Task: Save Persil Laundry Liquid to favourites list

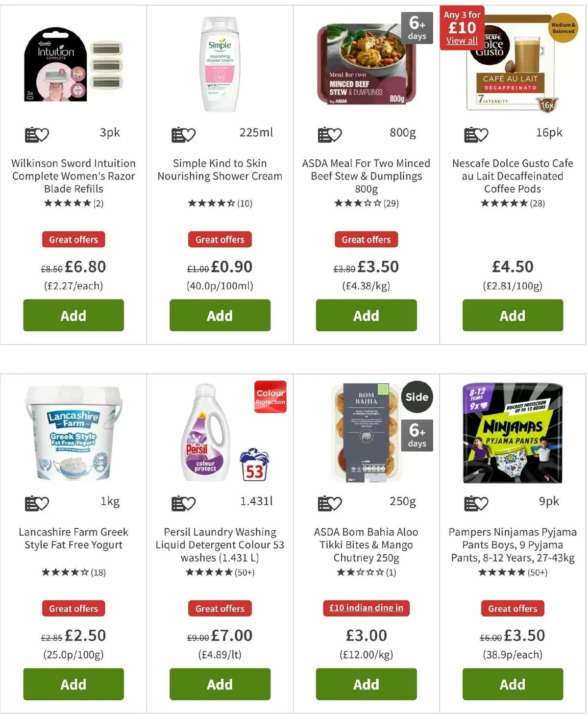Action: [x=183, y=503]
